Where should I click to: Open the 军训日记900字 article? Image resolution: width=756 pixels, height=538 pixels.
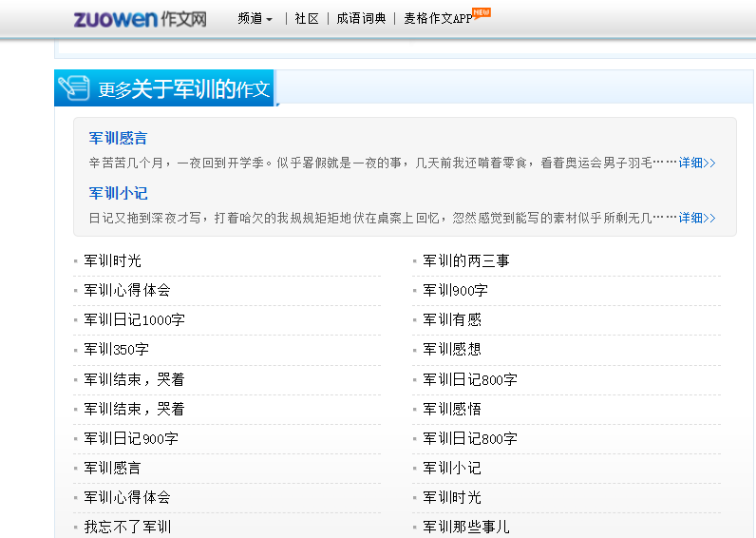(131, 438)
